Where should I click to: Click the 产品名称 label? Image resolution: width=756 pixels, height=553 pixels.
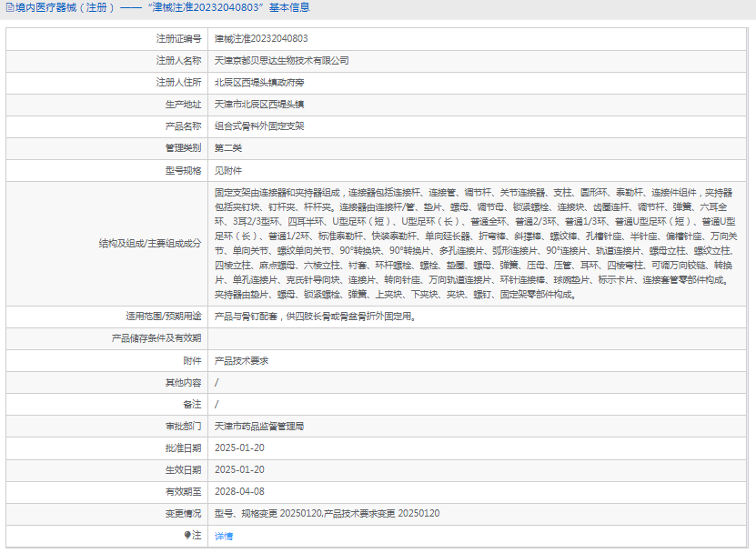coord(183,126)
